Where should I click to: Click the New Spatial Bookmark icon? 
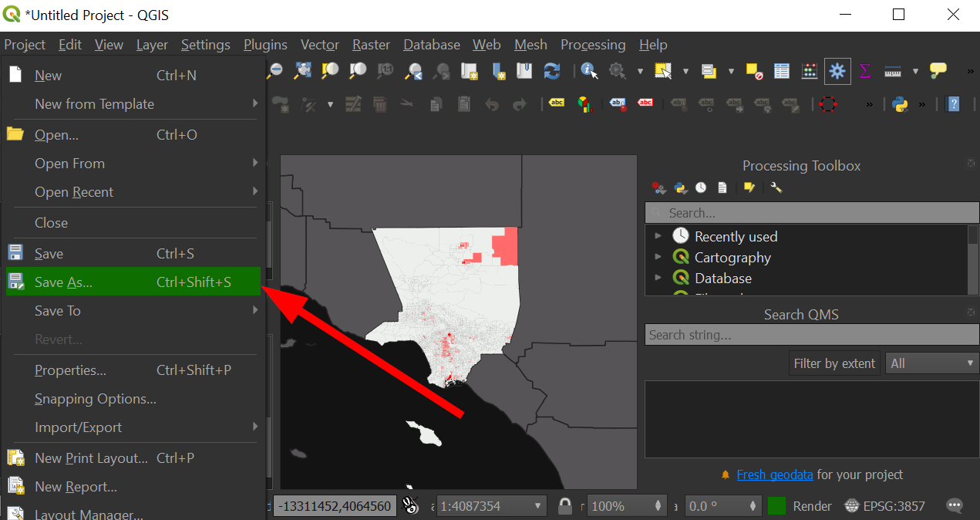click(497, 71)
